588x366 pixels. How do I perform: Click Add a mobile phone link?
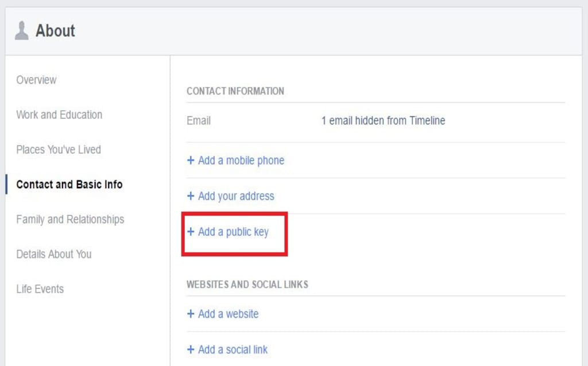coord(241,161)
